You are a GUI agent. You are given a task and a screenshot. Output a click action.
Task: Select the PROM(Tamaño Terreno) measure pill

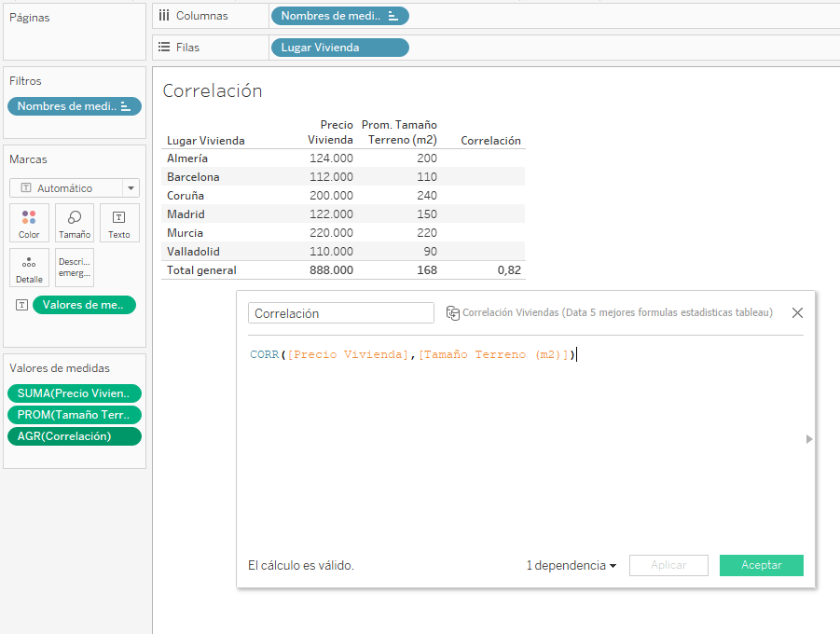click(75, 415)
